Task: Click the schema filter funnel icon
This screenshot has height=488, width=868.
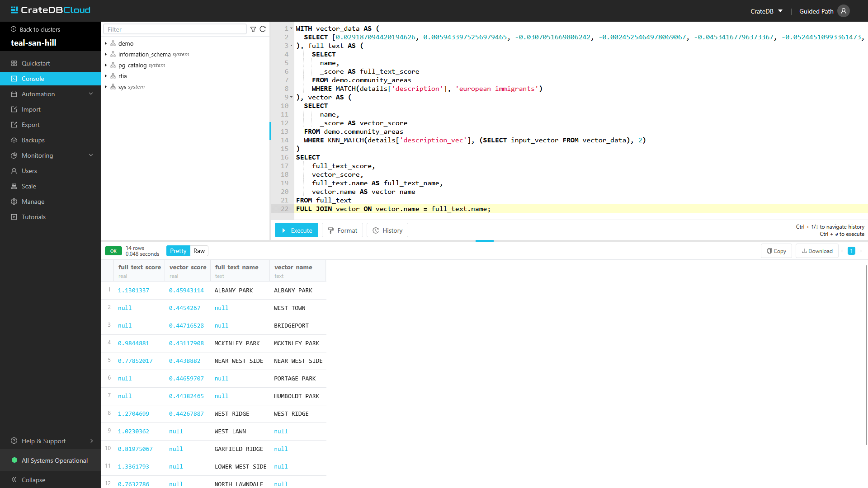Action: (253, 29)
